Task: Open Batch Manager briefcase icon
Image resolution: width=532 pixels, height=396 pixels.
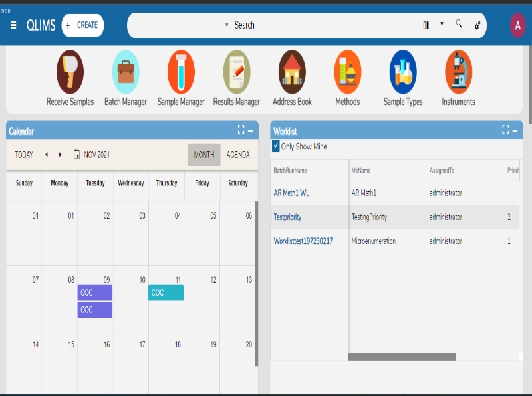Action: (126, 72)
